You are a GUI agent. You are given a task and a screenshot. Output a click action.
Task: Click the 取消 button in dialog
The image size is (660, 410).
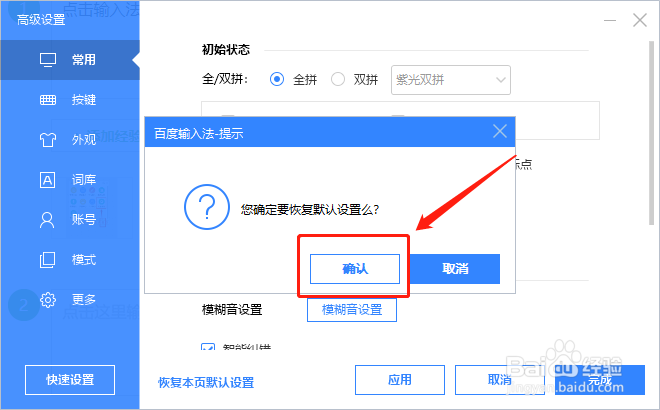pyautogui.click(x=455, y=269)
